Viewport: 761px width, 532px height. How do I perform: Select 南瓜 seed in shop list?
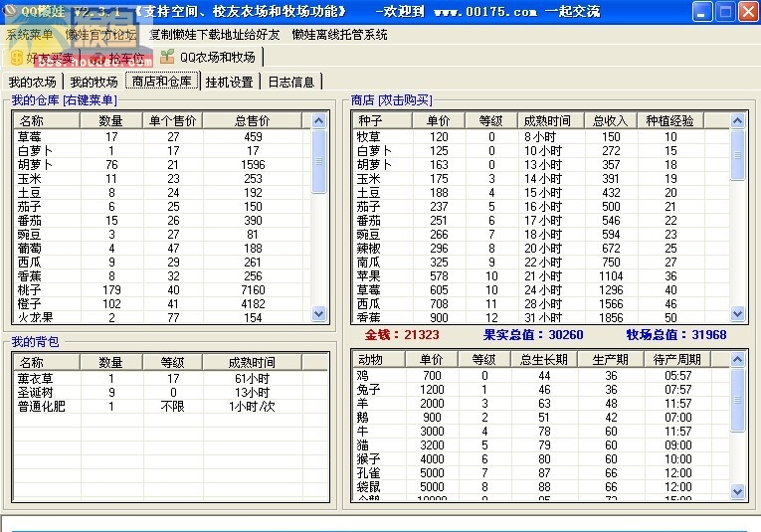click(x=541, y=263)
